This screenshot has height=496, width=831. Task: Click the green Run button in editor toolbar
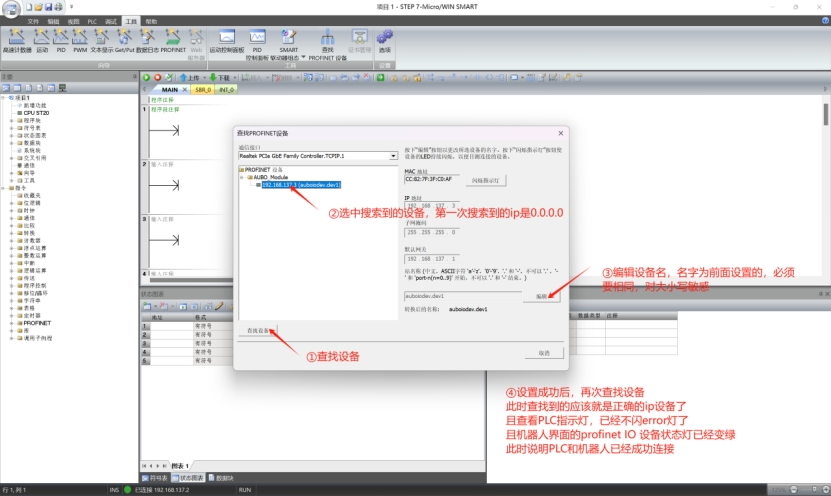[x=146, y=77]
